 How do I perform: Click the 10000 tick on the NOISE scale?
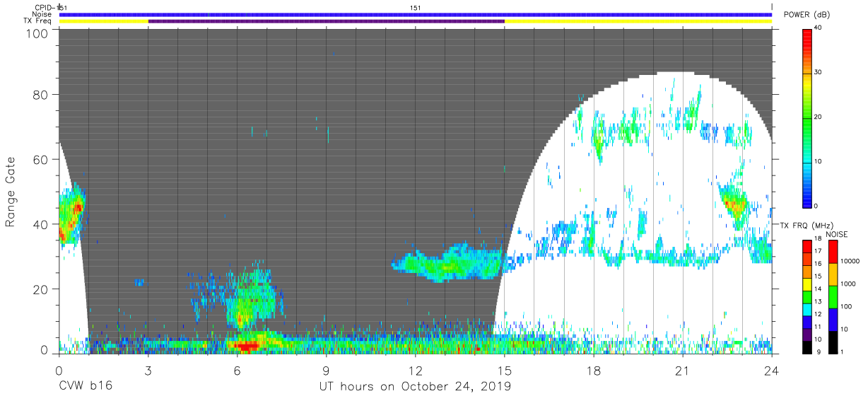click(851, 260)
